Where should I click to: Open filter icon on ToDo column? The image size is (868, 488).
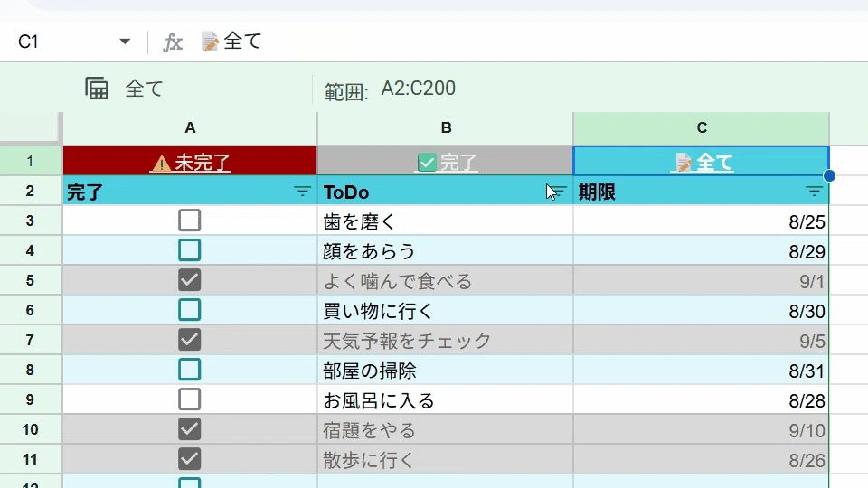pyautogui.click(x=558, y=192)
